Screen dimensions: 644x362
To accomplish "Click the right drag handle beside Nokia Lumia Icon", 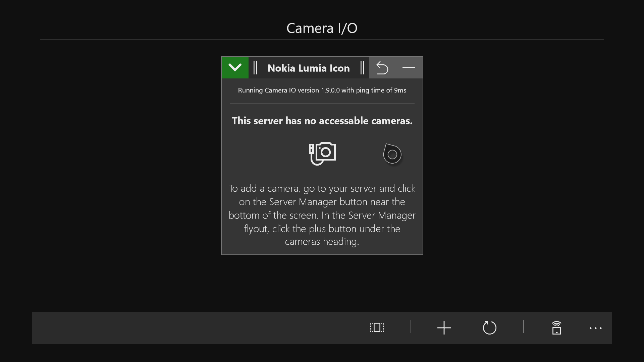I will 362,68.
